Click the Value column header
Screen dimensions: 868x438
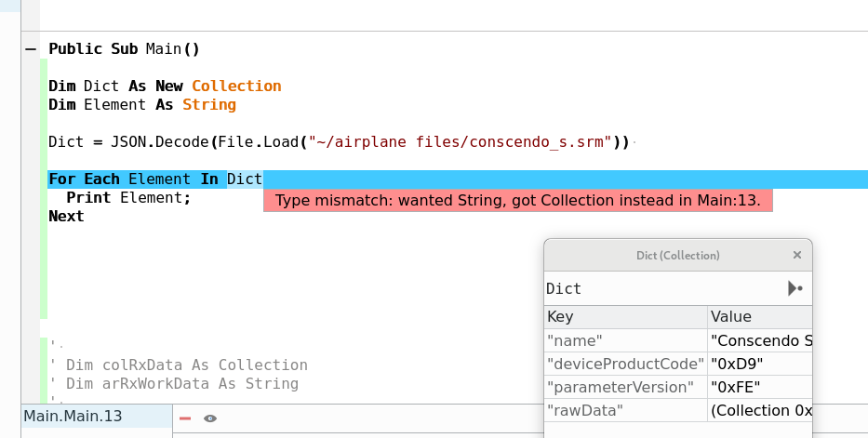pos(759,316)
